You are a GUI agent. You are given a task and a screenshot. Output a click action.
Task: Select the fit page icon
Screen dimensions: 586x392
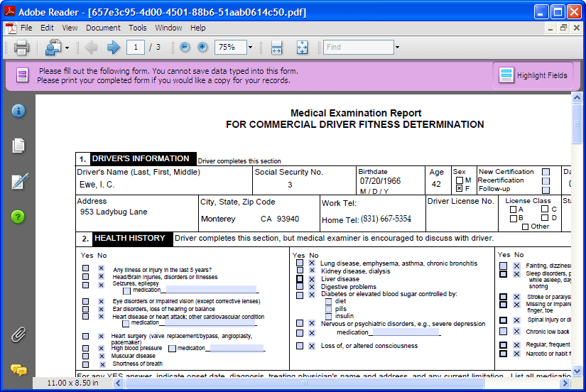pos(302,48)
